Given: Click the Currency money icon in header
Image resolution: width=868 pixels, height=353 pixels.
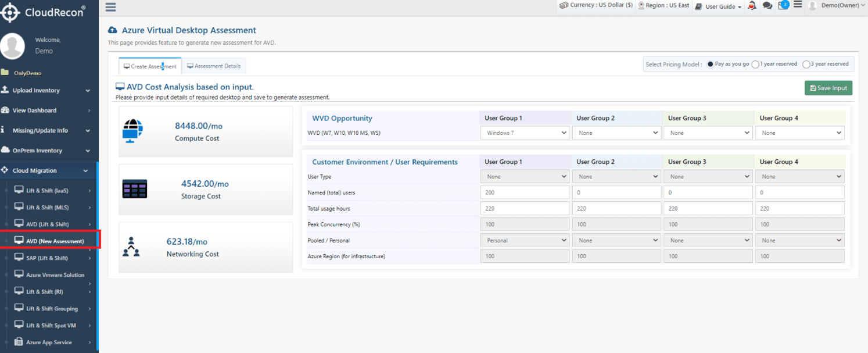Looking at the screenshot, I should (x=564, y=5).
